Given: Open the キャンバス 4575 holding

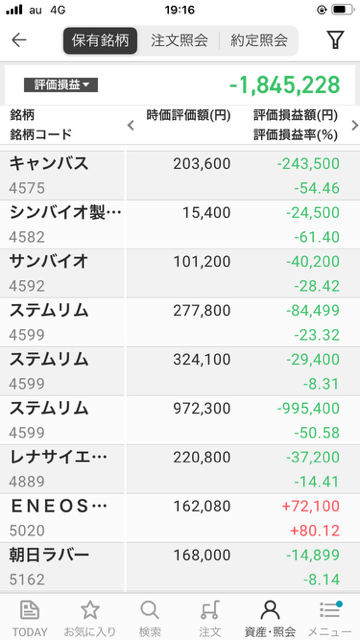Looking at the screenshot, I should pos(180,176).
